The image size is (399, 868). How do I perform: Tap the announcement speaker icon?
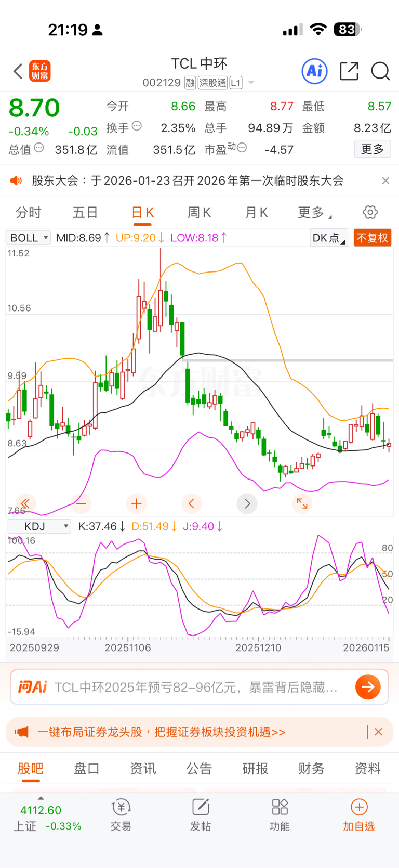click(x=17, y=180)
